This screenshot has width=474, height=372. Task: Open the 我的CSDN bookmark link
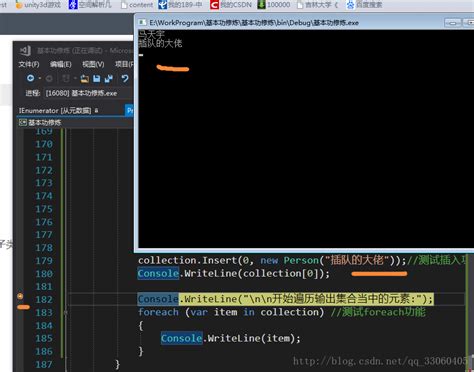pos(231,5)
